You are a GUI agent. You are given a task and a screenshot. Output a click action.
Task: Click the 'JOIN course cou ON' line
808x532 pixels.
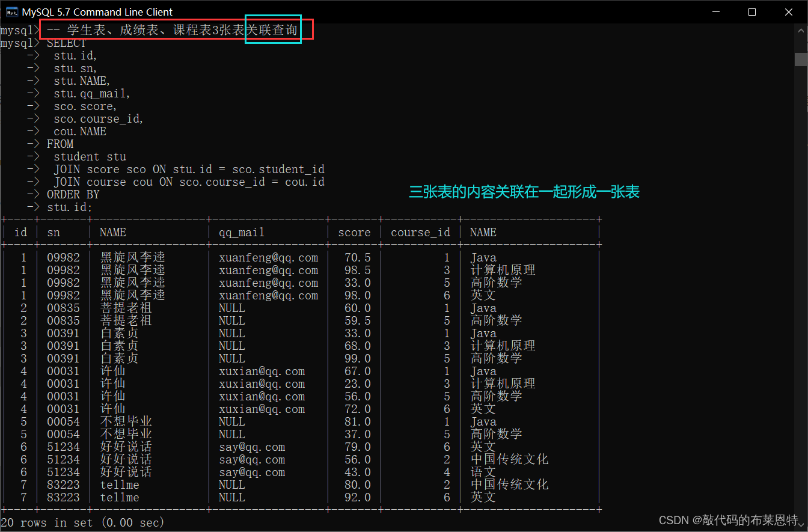(189, 182)
